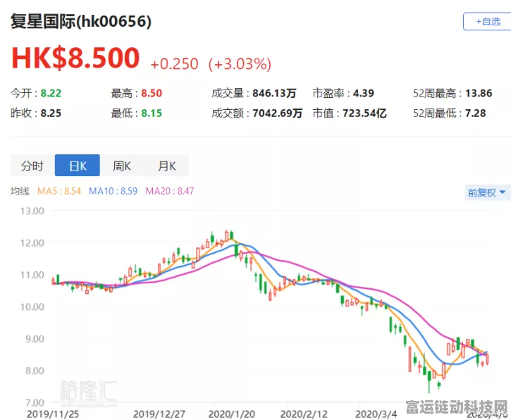
Task: Click the 市值 value 723.54亿
Action: pos(364,113)
